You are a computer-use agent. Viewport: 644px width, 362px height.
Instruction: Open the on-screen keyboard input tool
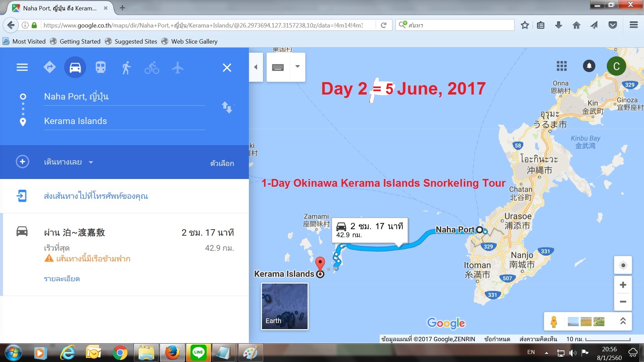pyautogui.click(x=278, y=67)
